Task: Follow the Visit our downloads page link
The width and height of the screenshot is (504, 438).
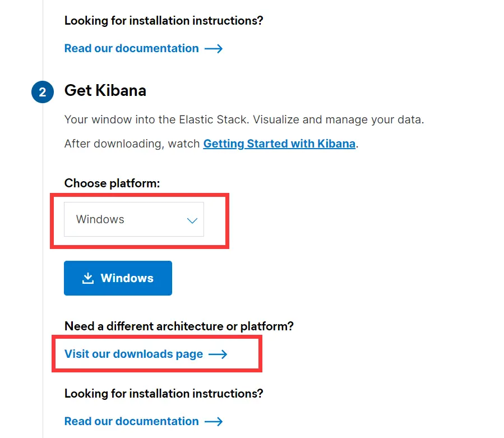Action: click(133, 354)
